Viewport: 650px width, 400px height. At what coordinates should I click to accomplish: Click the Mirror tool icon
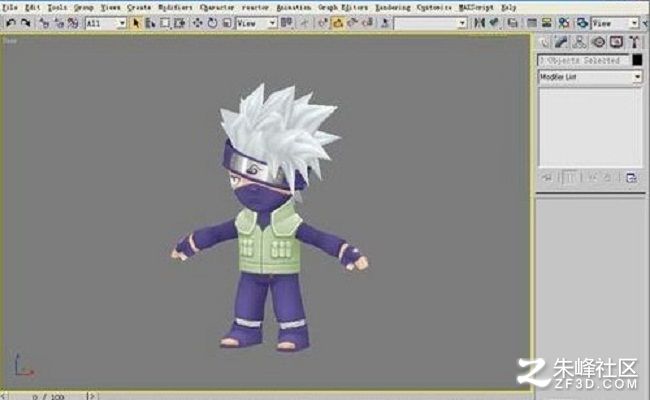(479, 23)
